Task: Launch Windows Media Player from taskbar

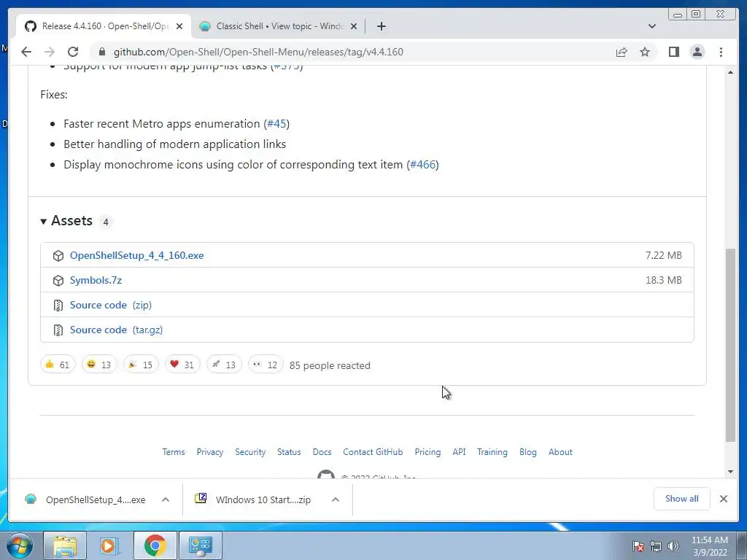Action: [109, 545]
